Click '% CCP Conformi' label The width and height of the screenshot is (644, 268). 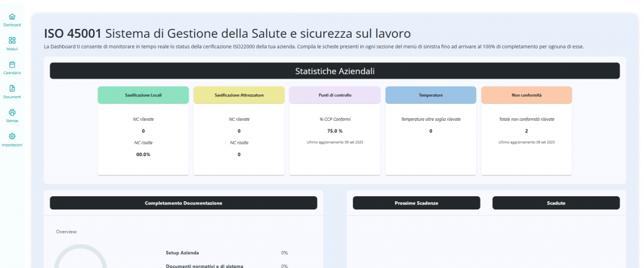335,119
